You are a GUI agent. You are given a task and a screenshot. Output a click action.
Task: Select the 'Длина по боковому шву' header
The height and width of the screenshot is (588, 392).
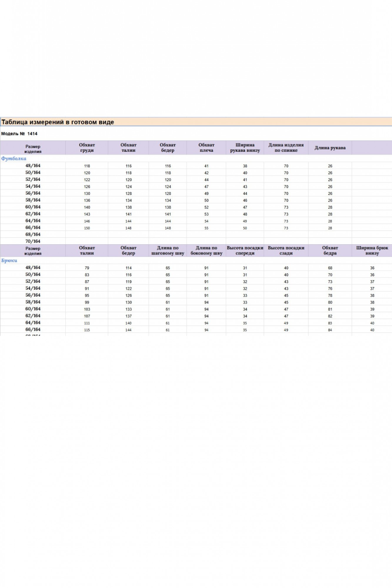click(x=206, y=250)
